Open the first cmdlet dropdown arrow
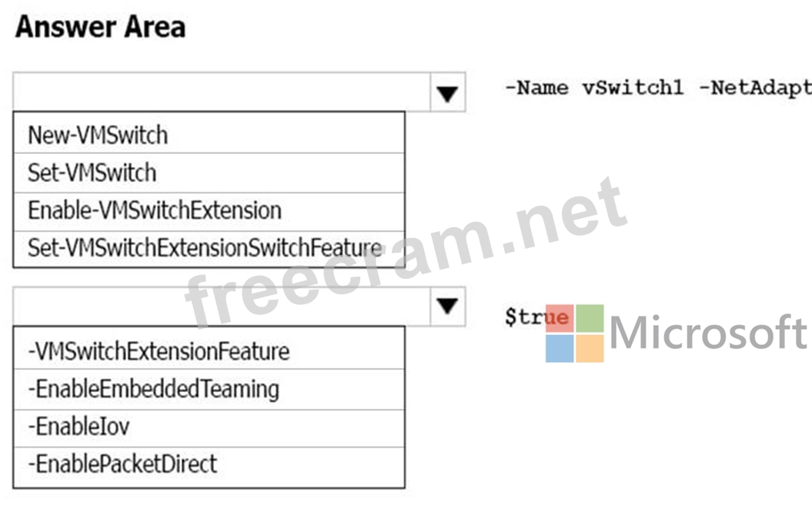812x513 pixels. point(447,93)
